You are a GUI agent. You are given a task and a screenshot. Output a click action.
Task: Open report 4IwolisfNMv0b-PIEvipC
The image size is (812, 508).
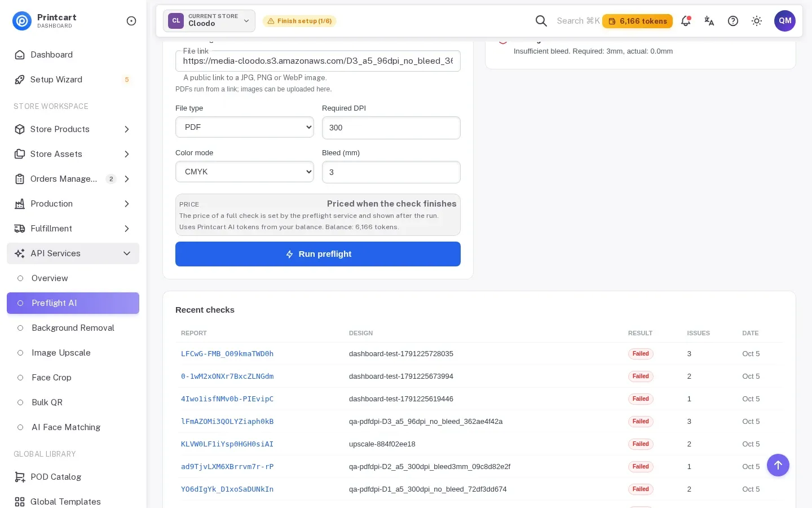[x=227, y=399]
